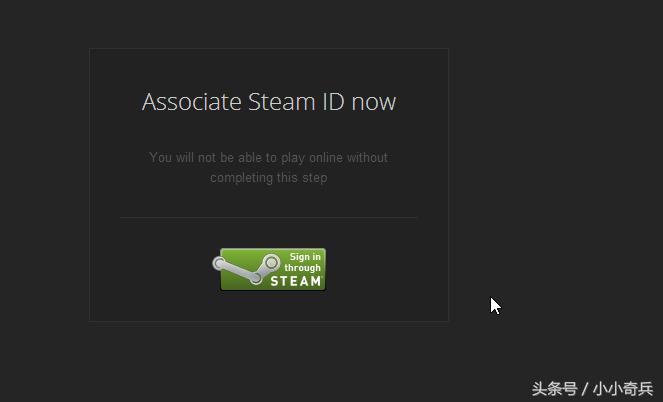Click the word 'Associate' in the heading
The height and width of the screenshot is (402, 663).
coord(192,102)
